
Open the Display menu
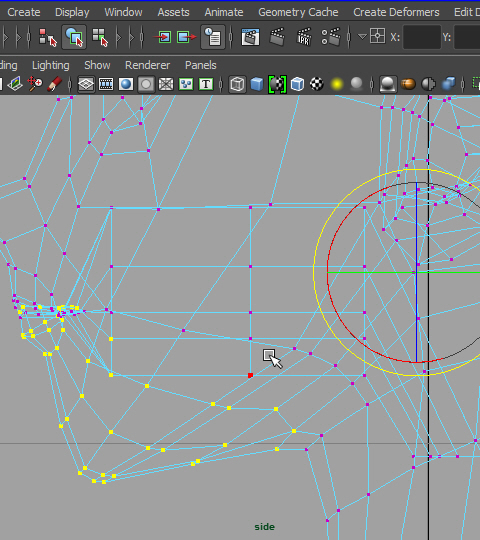[x=72, y=12]
